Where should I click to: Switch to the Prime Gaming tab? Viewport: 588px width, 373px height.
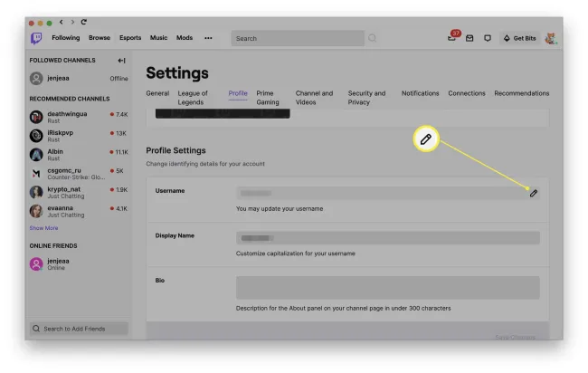(268, 98)
